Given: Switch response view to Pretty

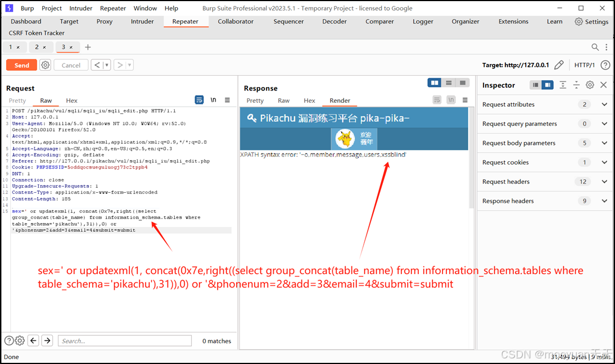Looking at the screenshot, I should coord(255,101).
